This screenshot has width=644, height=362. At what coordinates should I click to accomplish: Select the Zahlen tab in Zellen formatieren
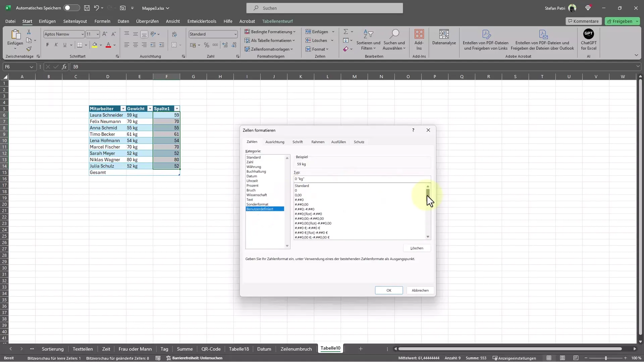click(252, 141)
